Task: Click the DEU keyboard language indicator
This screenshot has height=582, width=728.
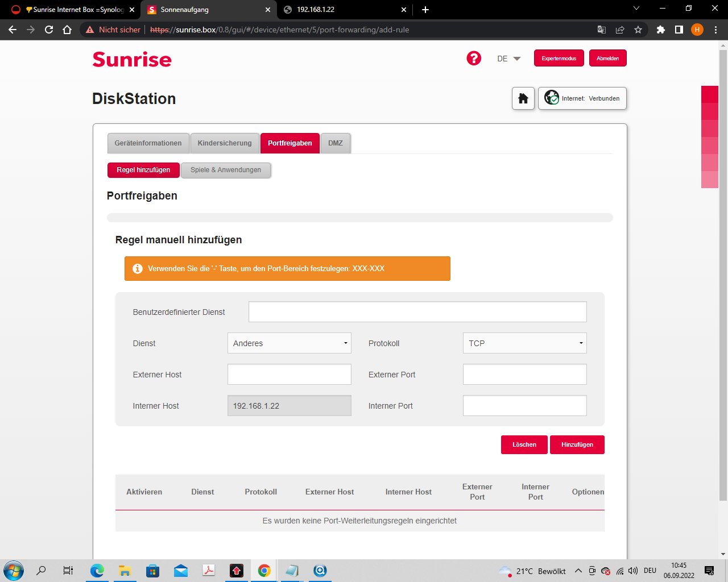Action: pyautogui.click(x=650, y=571)
